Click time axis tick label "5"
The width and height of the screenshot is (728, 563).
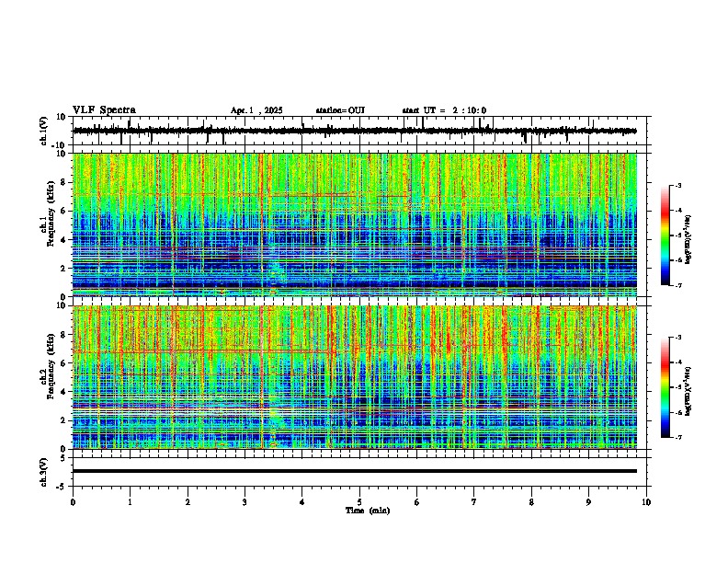359,502
